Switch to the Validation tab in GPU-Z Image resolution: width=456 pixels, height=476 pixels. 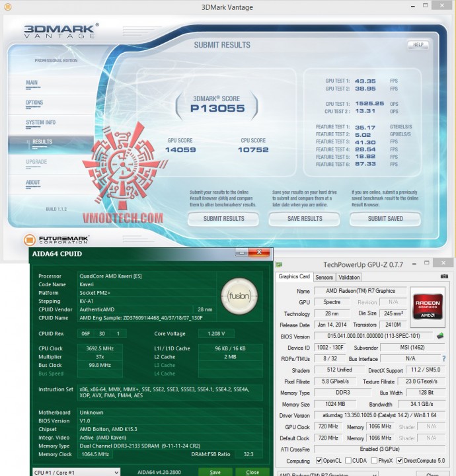(x=349, y=277)
